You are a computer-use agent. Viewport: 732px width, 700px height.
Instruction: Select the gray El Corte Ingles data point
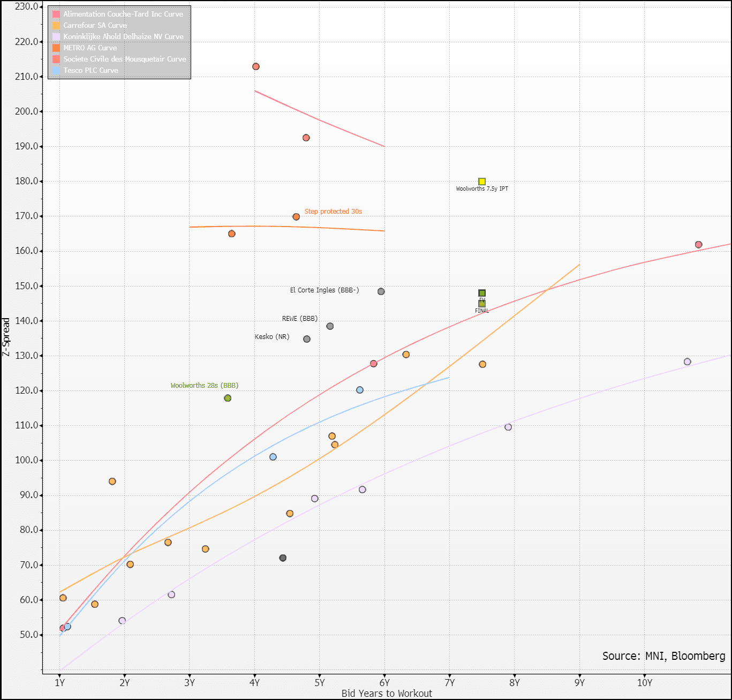pyautogui.click(x=381, y=292)
